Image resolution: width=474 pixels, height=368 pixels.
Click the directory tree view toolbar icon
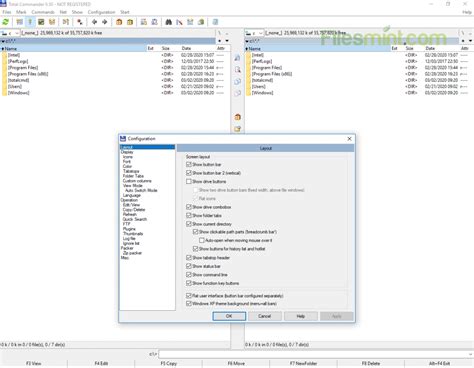[x=52, y=22]
